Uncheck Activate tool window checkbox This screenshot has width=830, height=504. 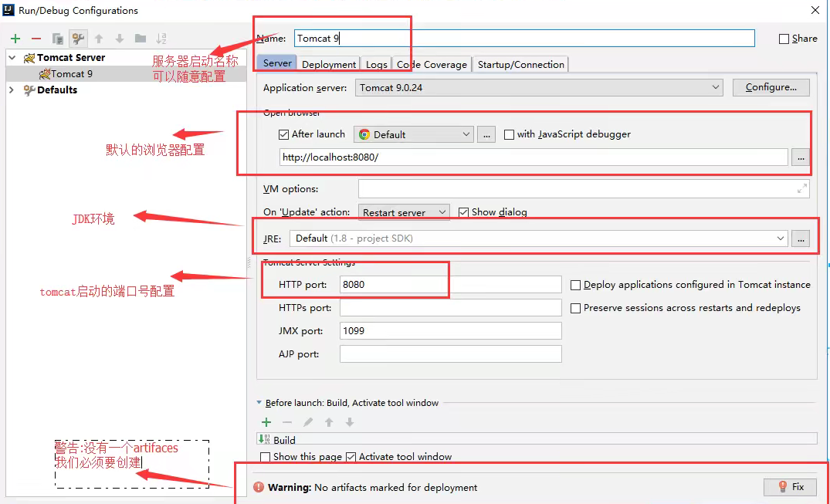tap(351, 456)
